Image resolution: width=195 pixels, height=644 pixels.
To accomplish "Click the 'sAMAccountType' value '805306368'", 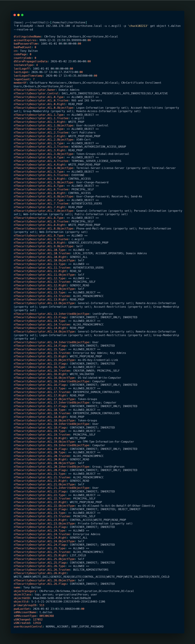I will [x=47, y=616].
